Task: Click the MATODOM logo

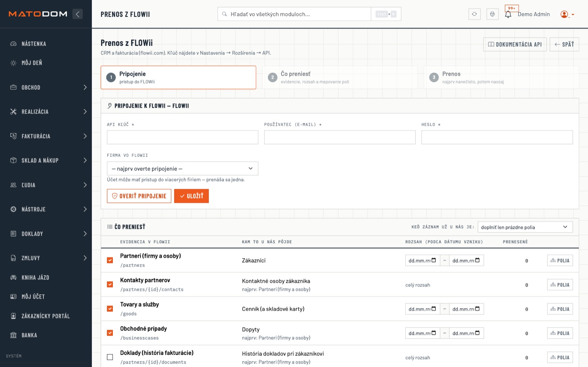Action: (38, 14)
